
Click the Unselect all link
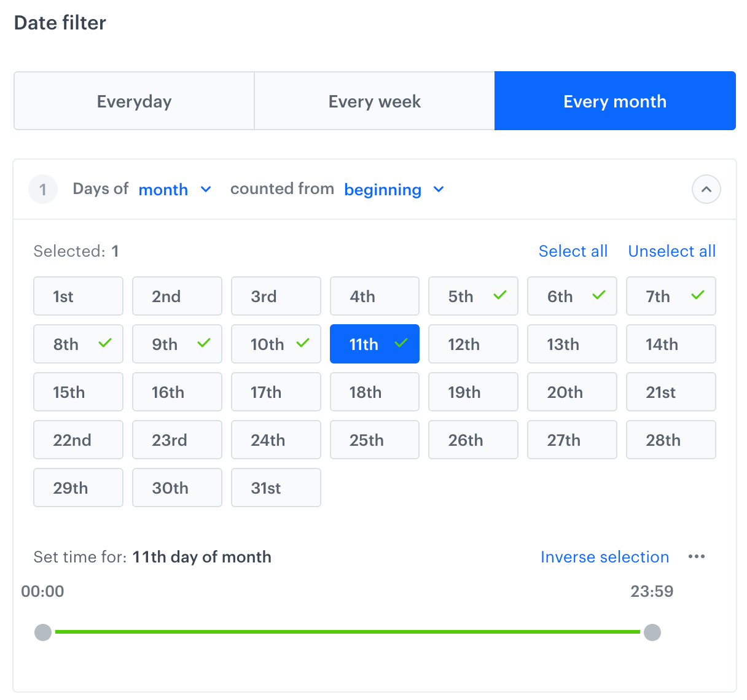671,251
